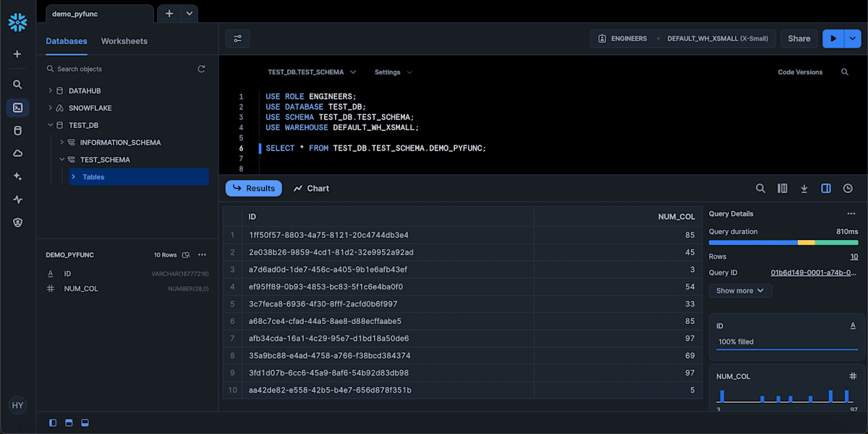The height and width of the screenshot is (434, 868).
Task: Open the worksheet tabs list dropdown
Action: 189,13
